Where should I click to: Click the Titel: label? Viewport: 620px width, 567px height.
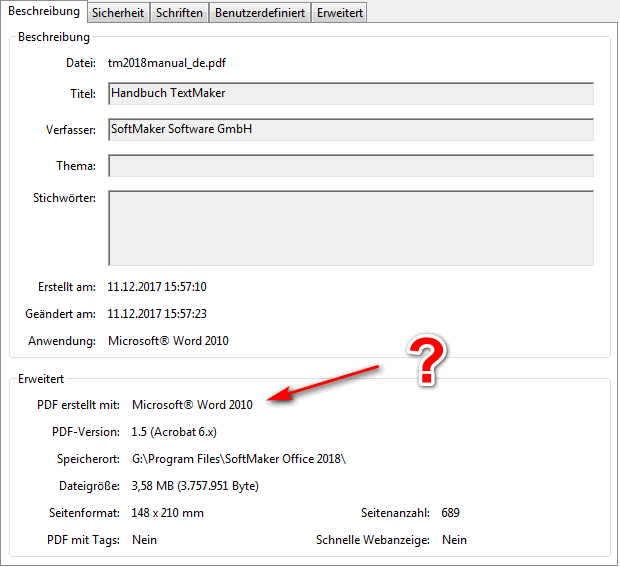83,94
